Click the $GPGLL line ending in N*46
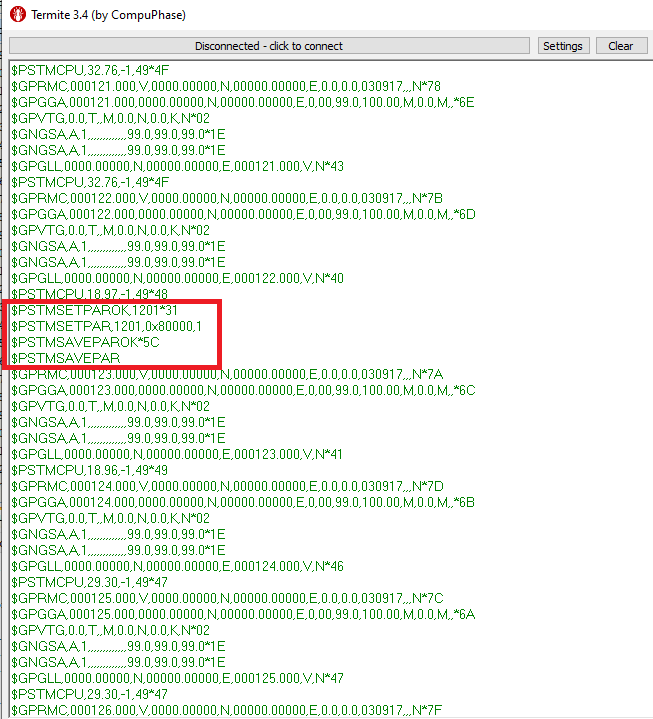 177,566
